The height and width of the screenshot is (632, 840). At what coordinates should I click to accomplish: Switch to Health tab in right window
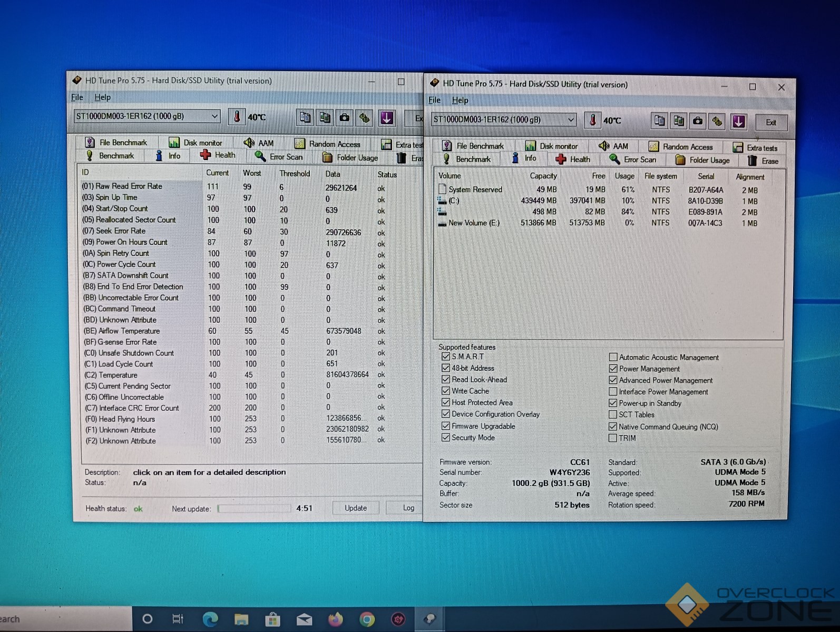[572, 160]
